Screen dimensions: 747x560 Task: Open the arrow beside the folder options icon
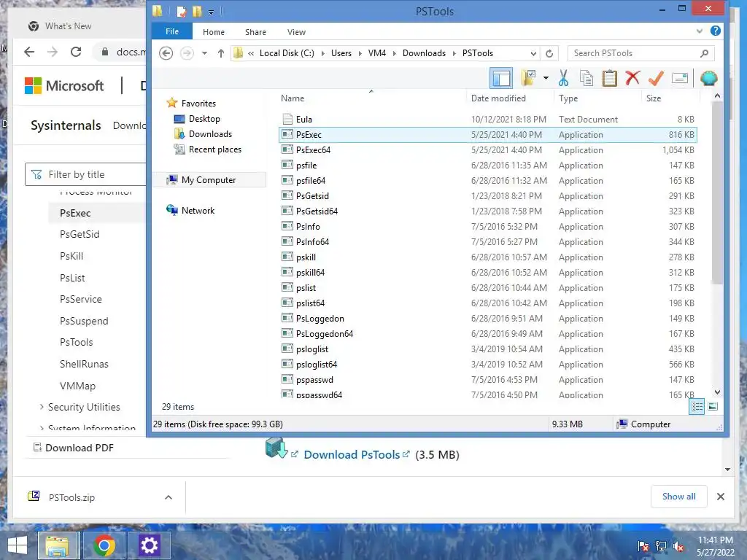pyautogui.click(x=546, y=78)
